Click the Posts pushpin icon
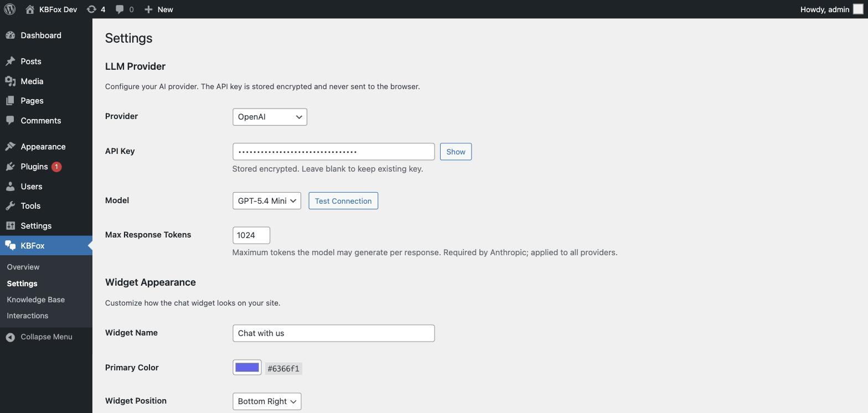 coord(11,61)
